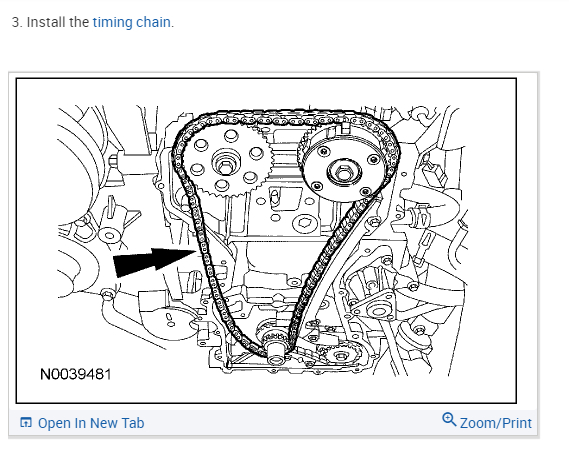Click the round plug on engine block center
The height and width of the screenshot is (457, 569).
coord(304,224)
